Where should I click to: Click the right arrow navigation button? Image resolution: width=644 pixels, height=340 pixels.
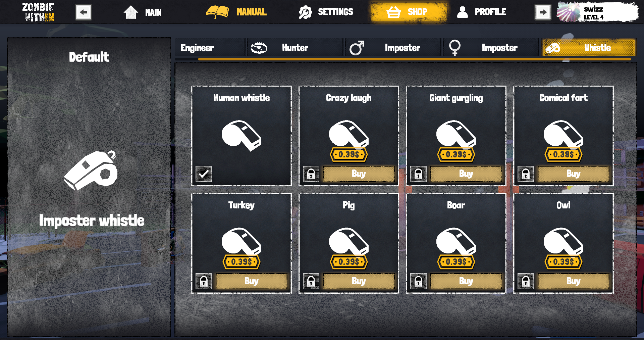543,12
